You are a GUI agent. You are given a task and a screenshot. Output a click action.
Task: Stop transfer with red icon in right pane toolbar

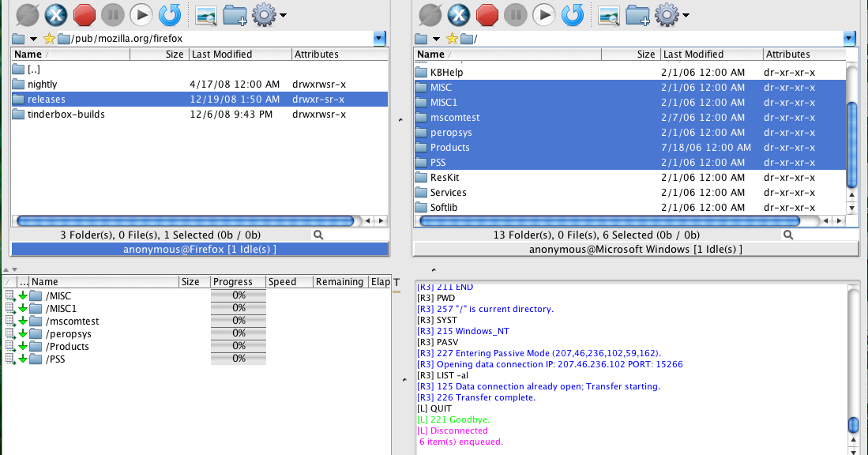pos(487,15)
